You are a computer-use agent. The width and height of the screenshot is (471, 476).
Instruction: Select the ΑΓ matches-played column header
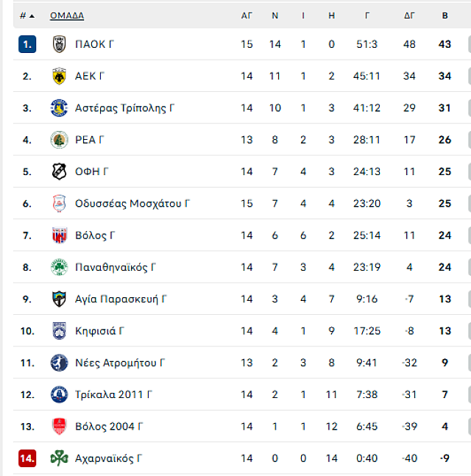pos(247,15)
